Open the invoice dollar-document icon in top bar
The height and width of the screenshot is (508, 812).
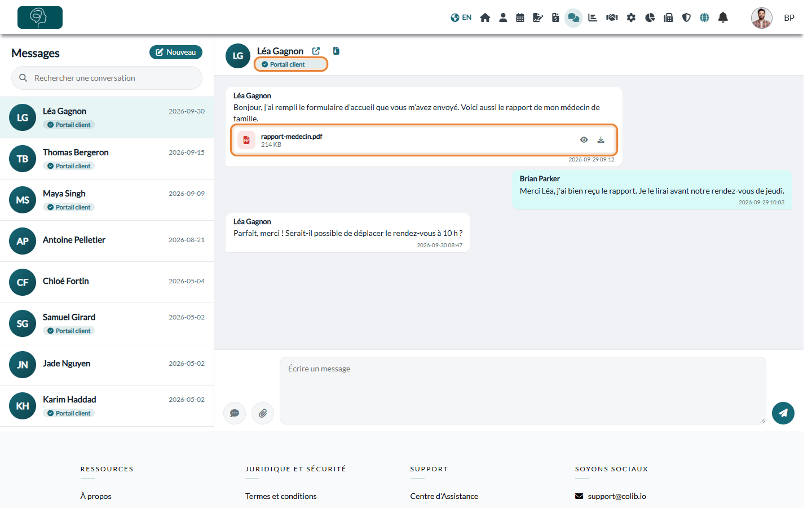555,17
